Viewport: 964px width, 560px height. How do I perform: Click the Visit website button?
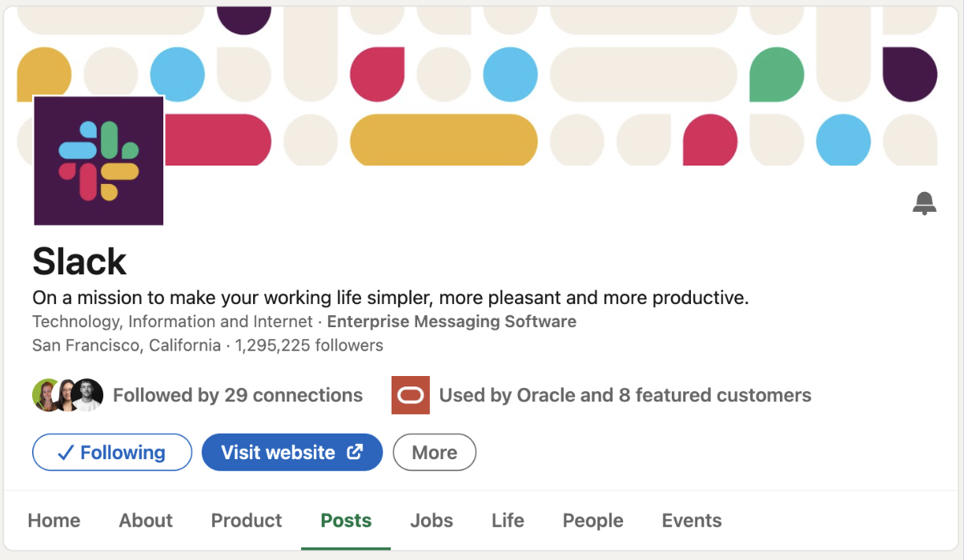tap(292, 452)
